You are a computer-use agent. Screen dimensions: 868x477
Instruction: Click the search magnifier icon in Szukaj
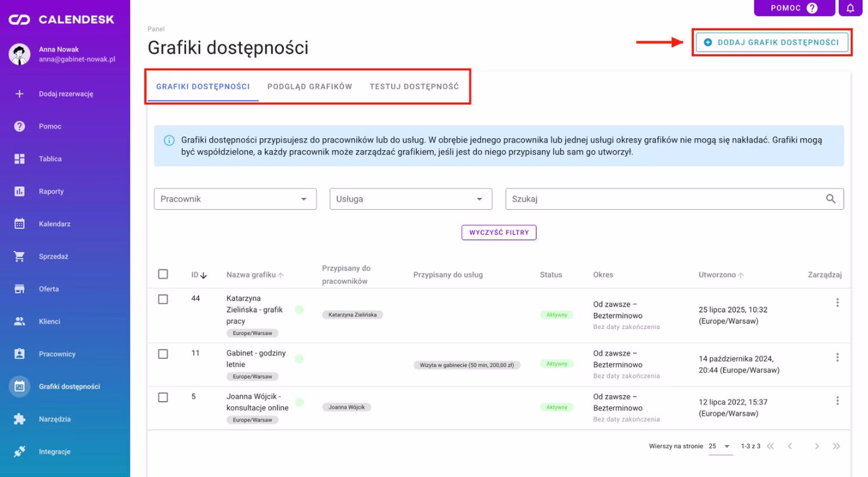831,199
